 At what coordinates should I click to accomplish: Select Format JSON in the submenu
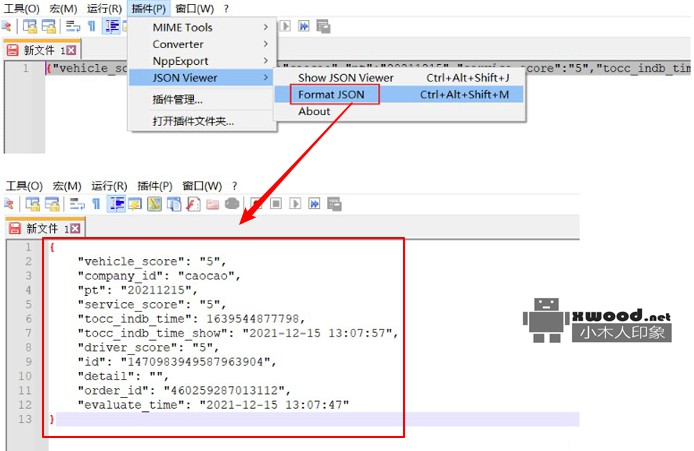399,95
